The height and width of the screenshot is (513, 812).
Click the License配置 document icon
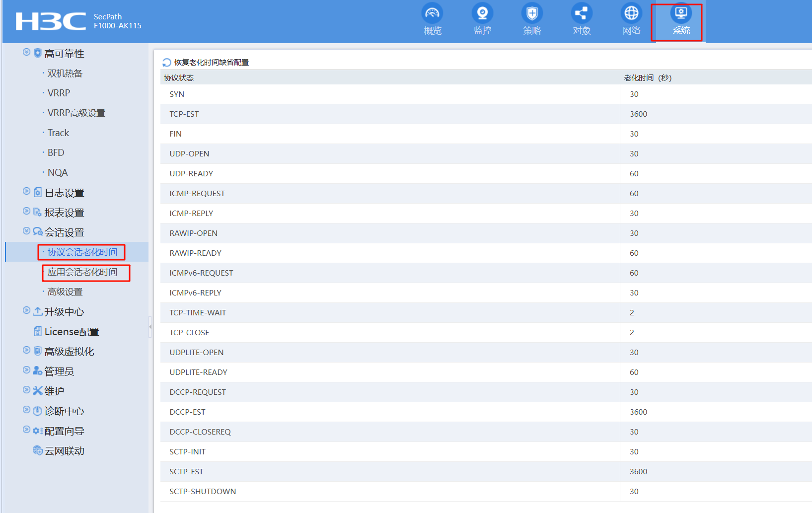pyautogui.click(x=38, y=332)
